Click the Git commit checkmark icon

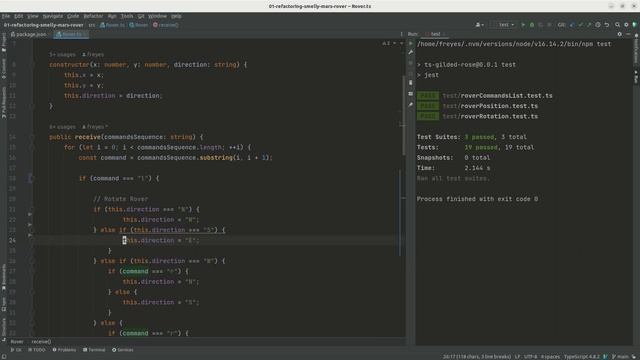point(580,25)
